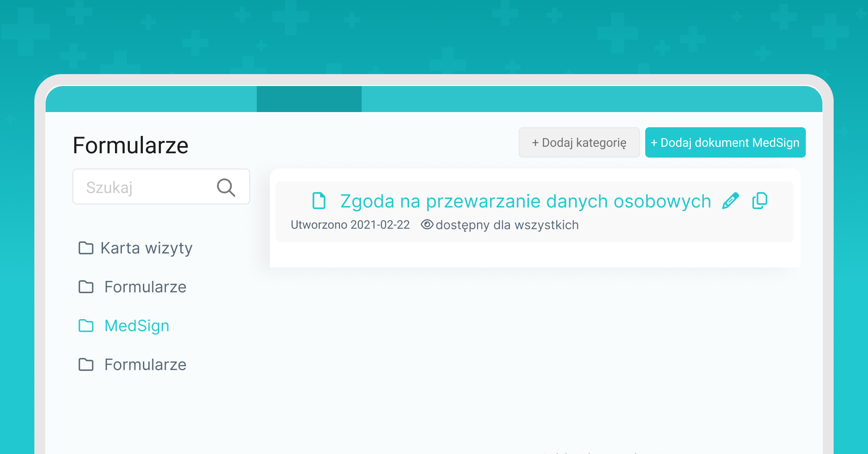Image resolution: width=868 pixels, height=454 pixels.
Task: Click the pencil edit icon for Zgoda document
Action: [730, 201]
